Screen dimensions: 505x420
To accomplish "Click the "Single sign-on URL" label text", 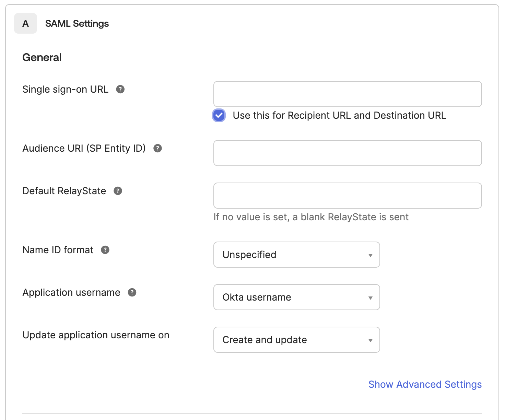I will coord(65,89).
